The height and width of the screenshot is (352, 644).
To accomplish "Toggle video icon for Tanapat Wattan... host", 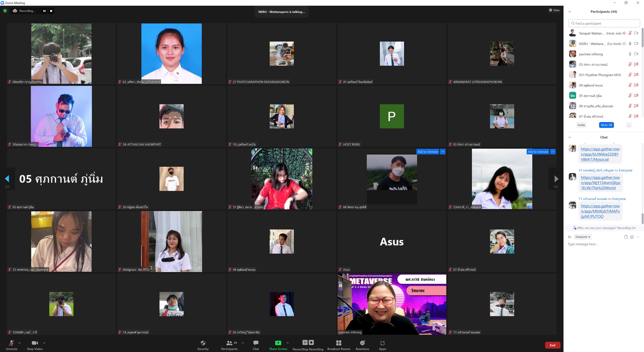I will pyautogui.click(x=636, y=33).
